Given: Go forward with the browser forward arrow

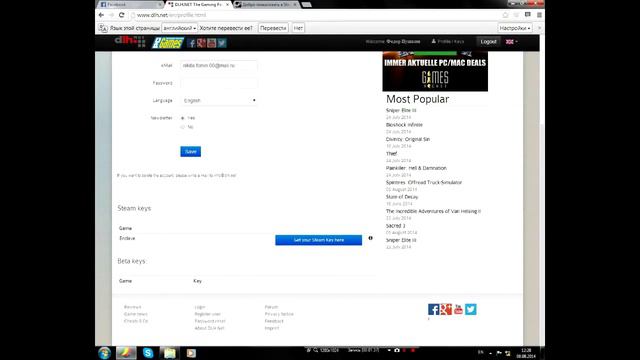Looking at the screenshot, I should point(111,15).
